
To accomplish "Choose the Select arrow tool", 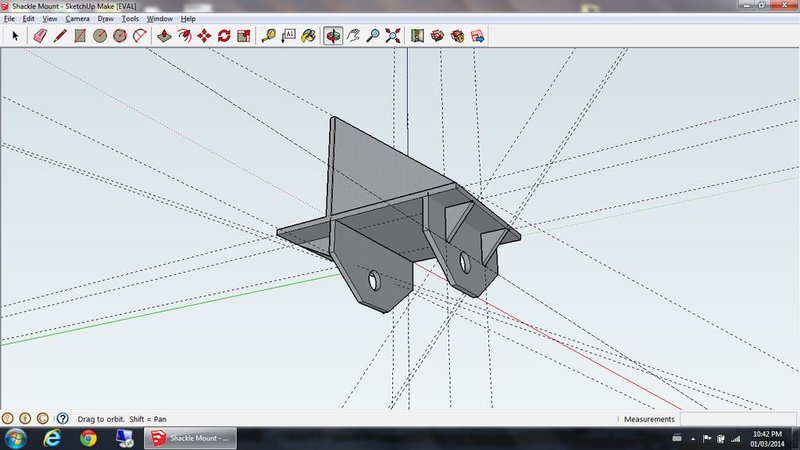I will tap(15, 36).
